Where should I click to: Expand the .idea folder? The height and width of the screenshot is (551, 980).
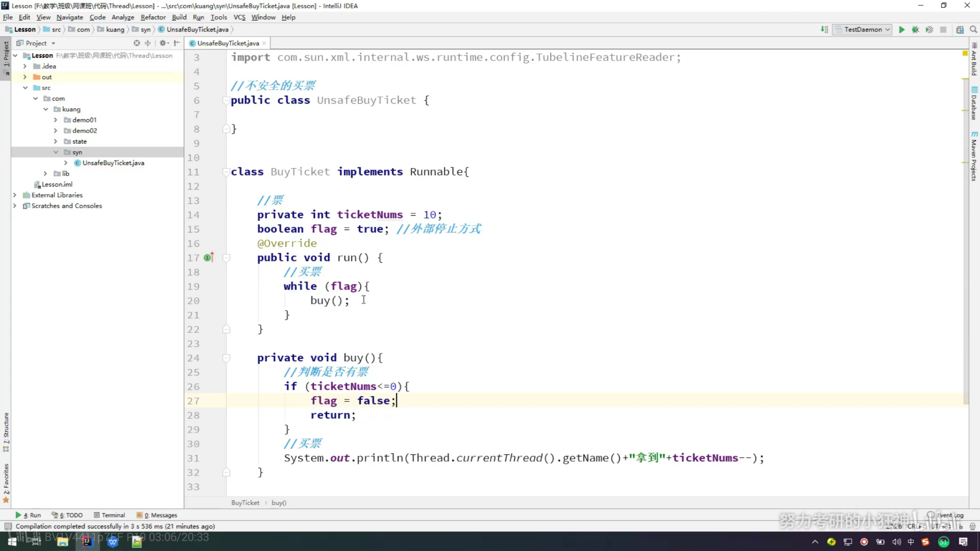pyautogui.click(x=25, y=66)
